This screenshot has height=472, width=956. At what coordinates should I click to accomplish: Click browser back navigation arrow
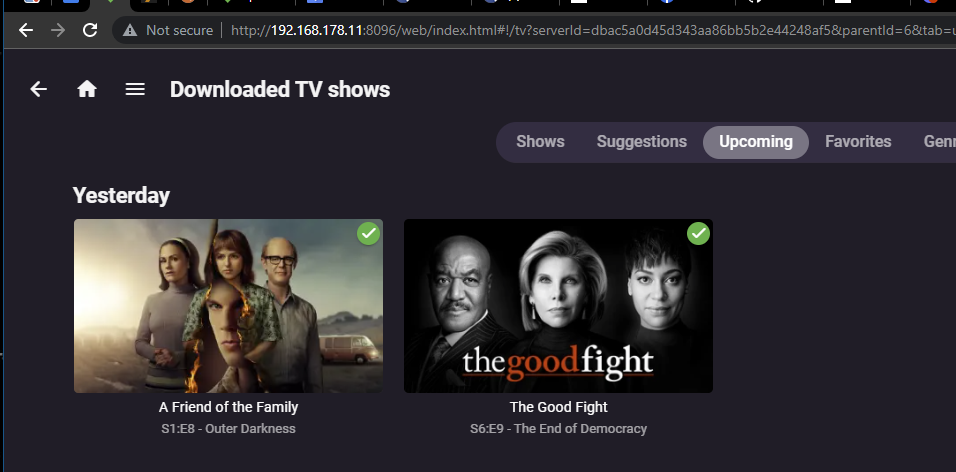coord(26,30)
